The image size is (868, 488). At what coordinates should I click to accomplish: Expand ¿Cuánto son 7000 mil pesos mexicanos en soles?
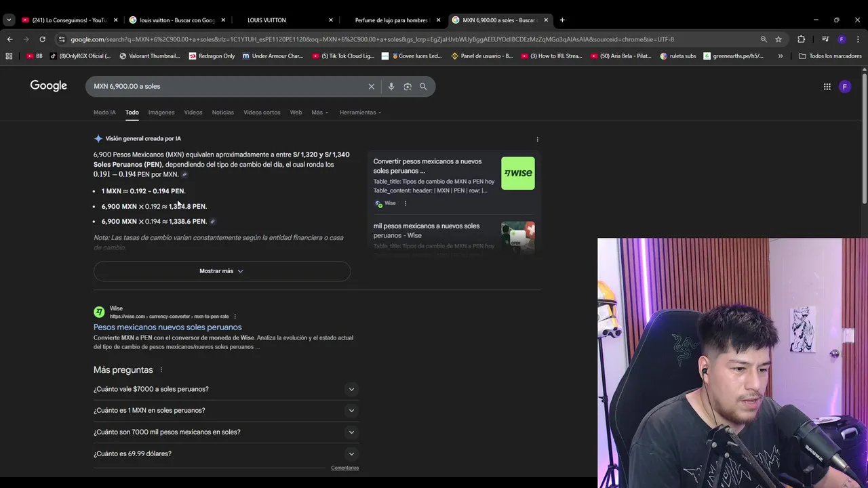tap(226, 432)
